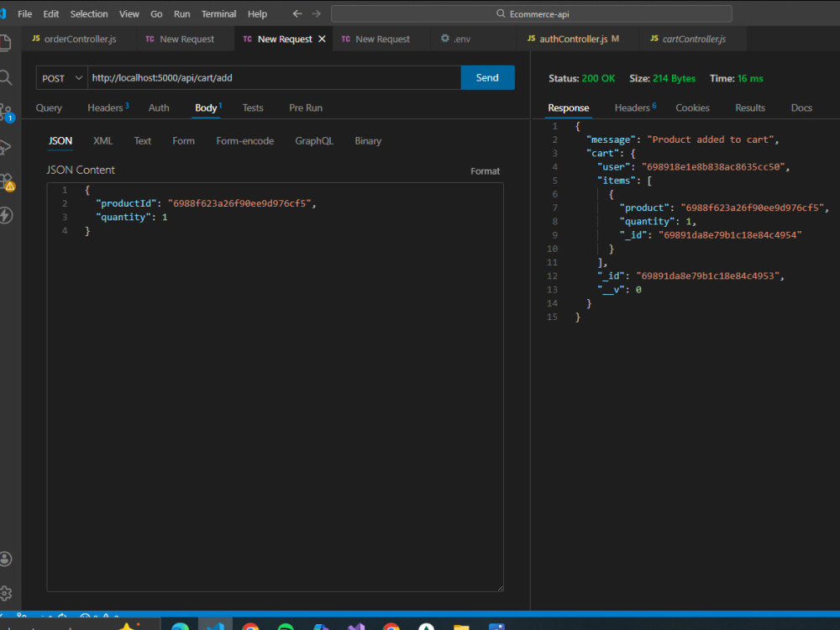Click the gear icon on .env tab

pyautogui.click(x=444, y=39)
